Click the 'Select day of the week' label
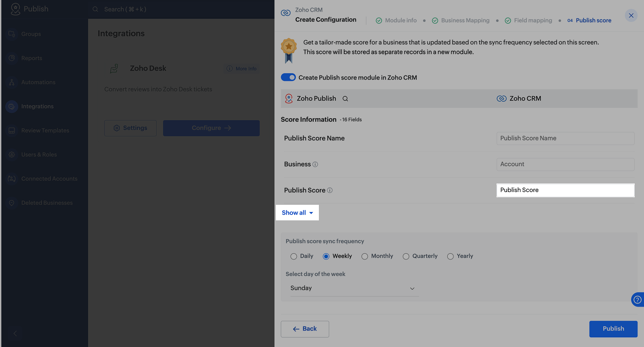Screen dimensions: 644x347 point(315,274)
